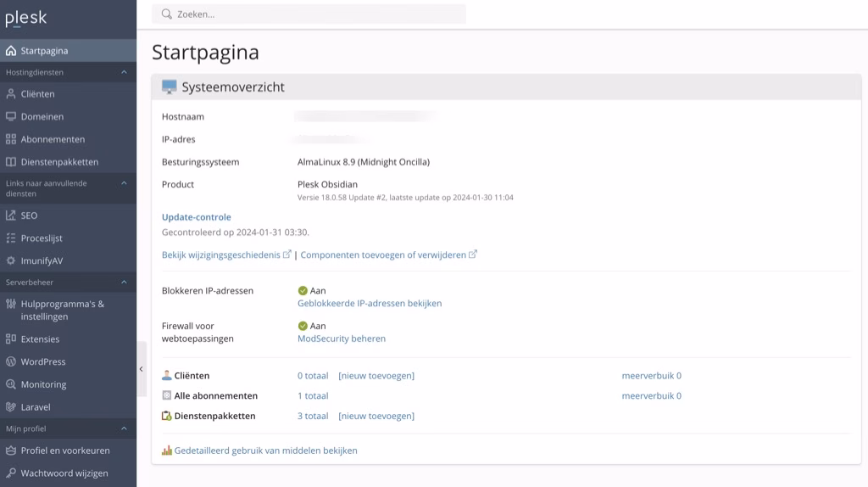Click 0 totaal for Cliënten

(313, 376)
